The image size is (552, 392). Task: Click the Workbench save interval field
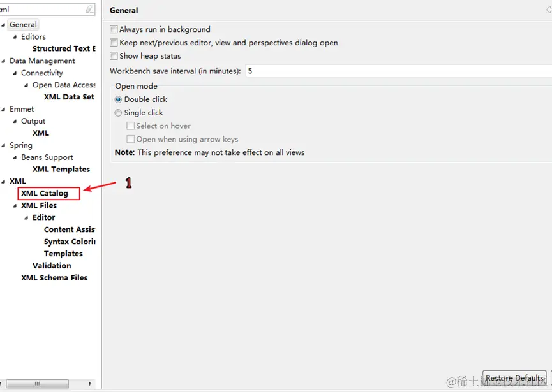tap(399, 71)
